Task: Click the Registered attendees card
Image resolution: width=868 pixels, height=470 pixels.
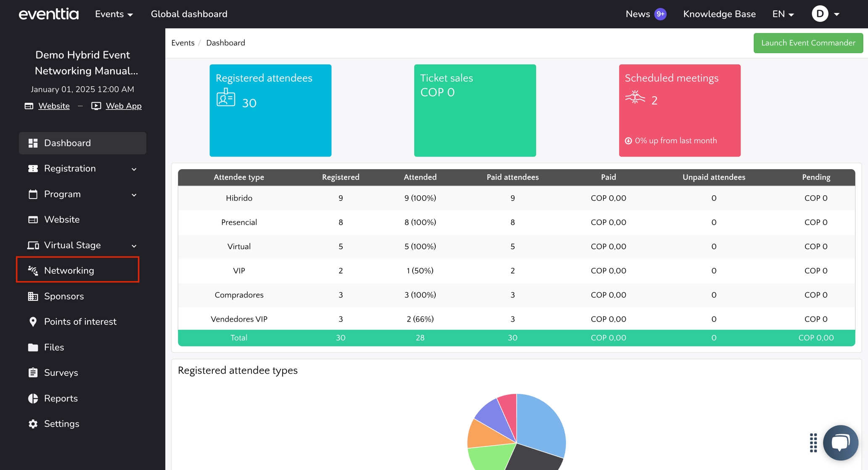Action: point(270,110)
